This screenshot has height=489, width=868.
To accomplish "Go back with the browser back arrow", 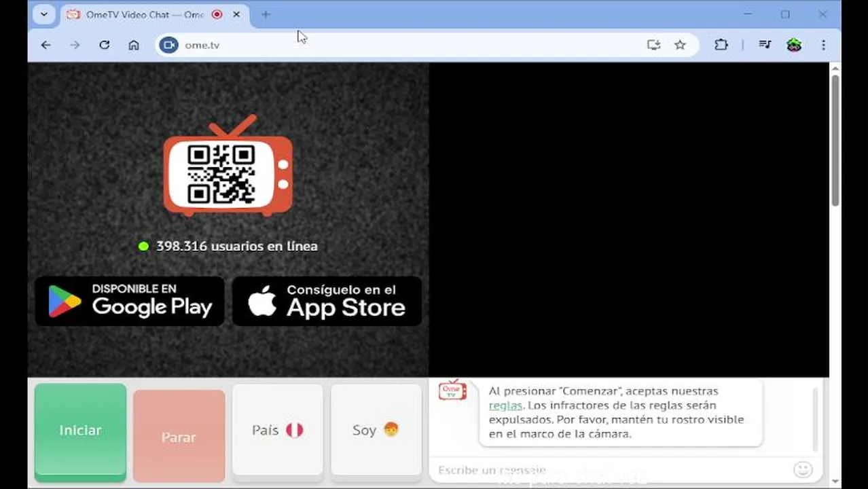I will coord(46,45).
